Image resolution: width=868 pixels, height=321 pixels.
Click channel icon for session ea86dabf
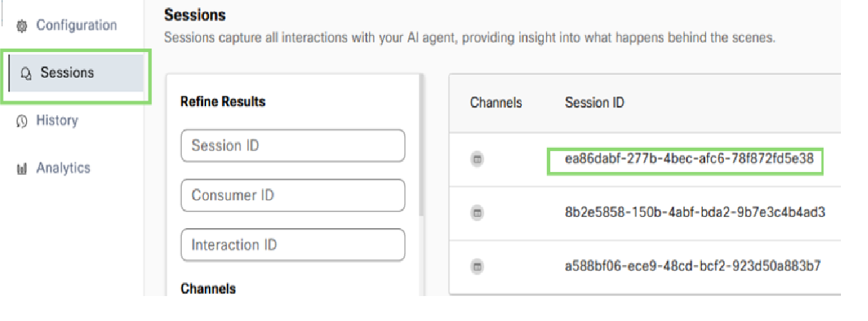coord(477,160)
